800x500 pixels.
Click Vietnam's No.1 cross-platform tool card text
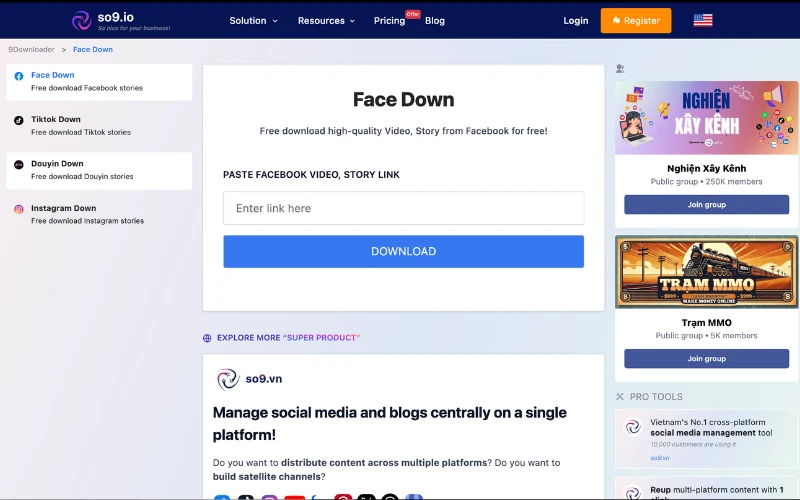pos(711,428)
